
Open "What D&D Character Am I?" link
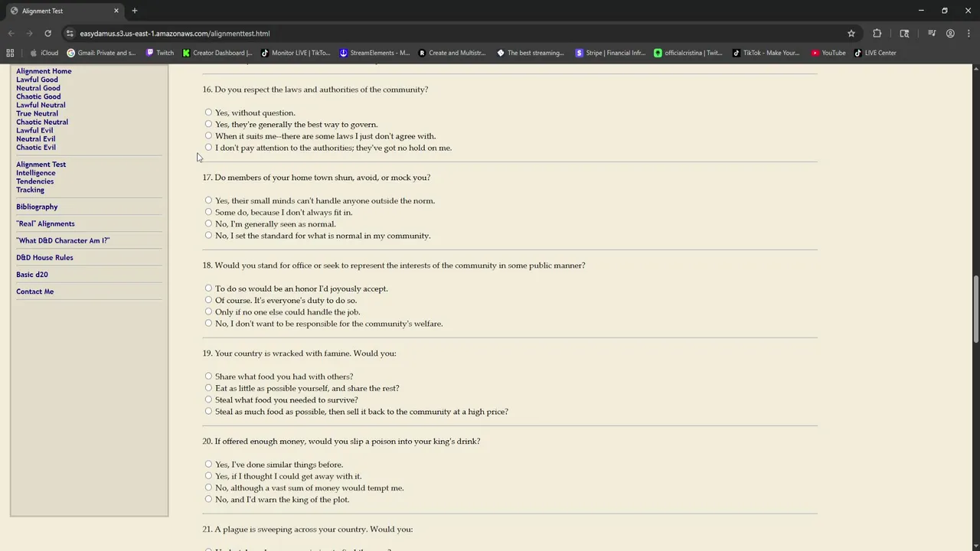[x=63, y=240]
